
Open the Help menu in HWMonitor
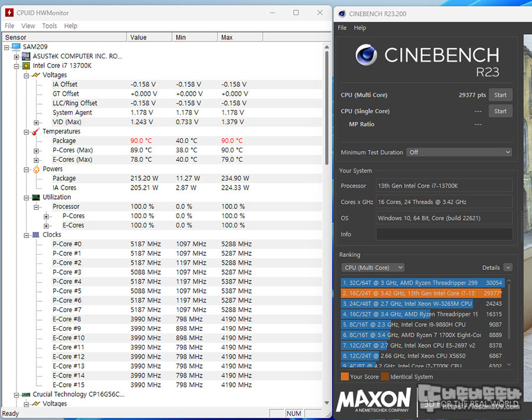point(70,26)
